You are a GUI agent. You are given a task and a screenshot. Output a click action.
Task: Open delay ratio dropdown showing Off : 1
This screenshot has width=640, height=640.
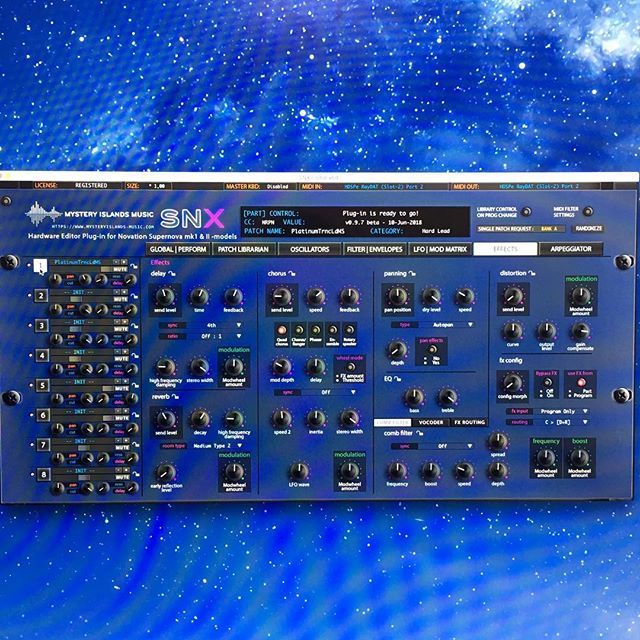215,336
